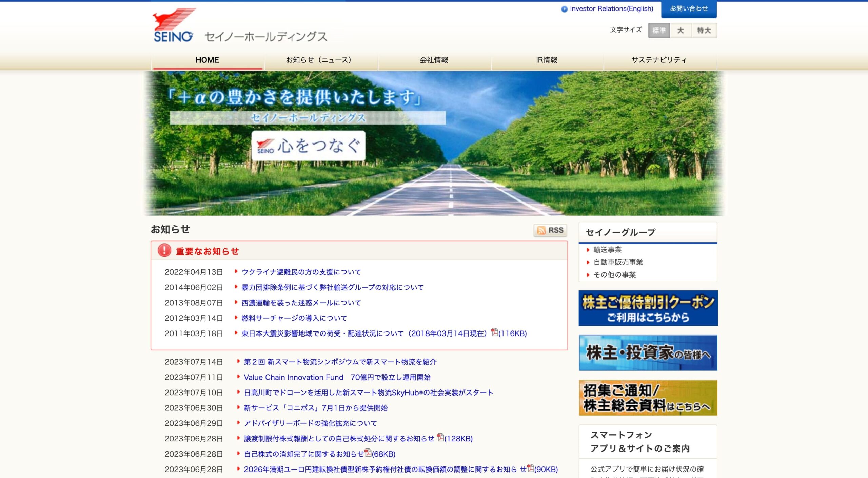
Task: Click the date 2023年07月14日
Action: [194, 362]
